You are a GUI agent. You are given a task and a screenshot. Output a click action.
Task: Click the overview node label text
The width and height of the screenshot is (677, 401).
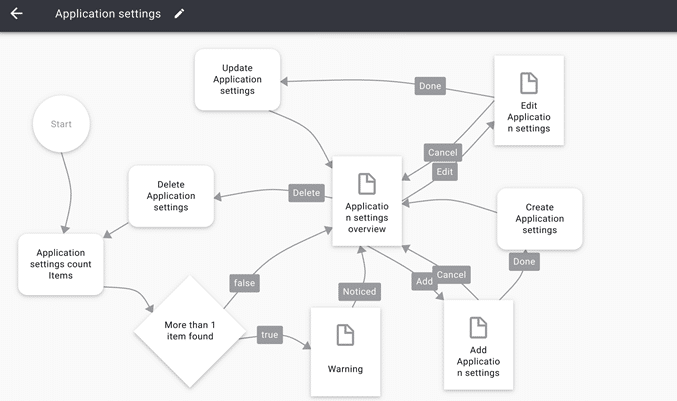pos(367,218)
